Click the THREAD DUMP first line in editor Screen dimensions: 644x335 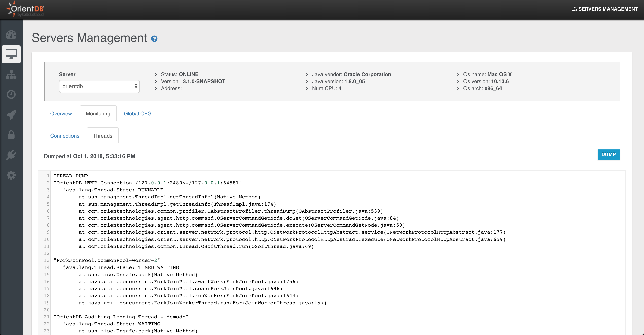[70, 176]
